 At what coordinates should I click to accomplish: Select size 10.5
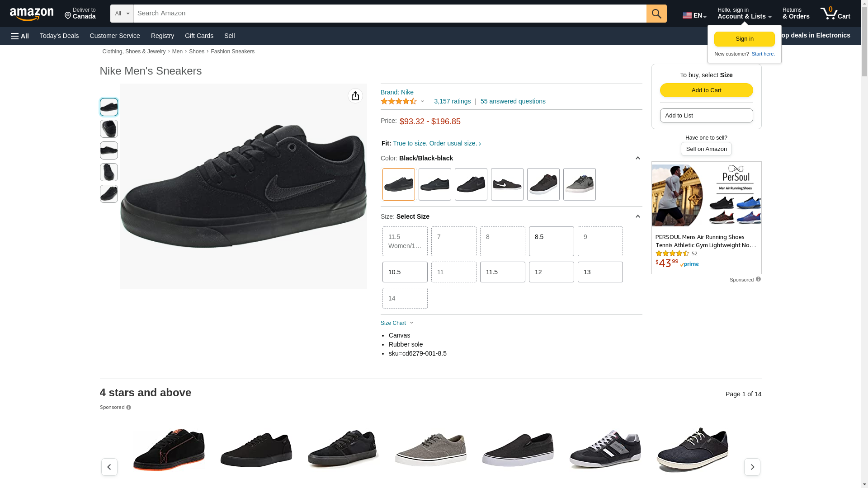click(405, 272)
